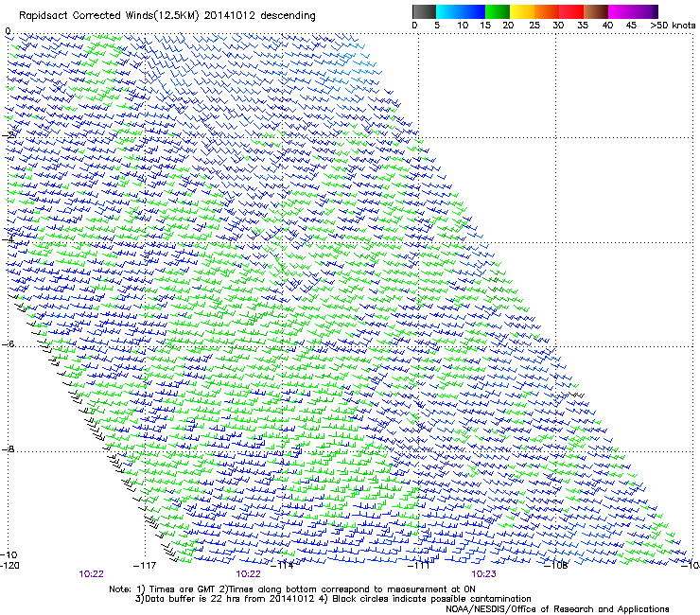Click the '35' legend scale number
The height and width of the screenshot is (615, 700).
583,26
